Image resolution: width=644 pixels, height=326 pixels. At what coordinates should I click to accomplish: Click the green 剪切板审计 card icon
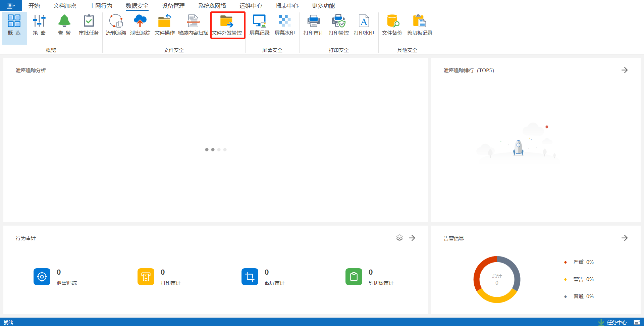(x=354, y=277)
